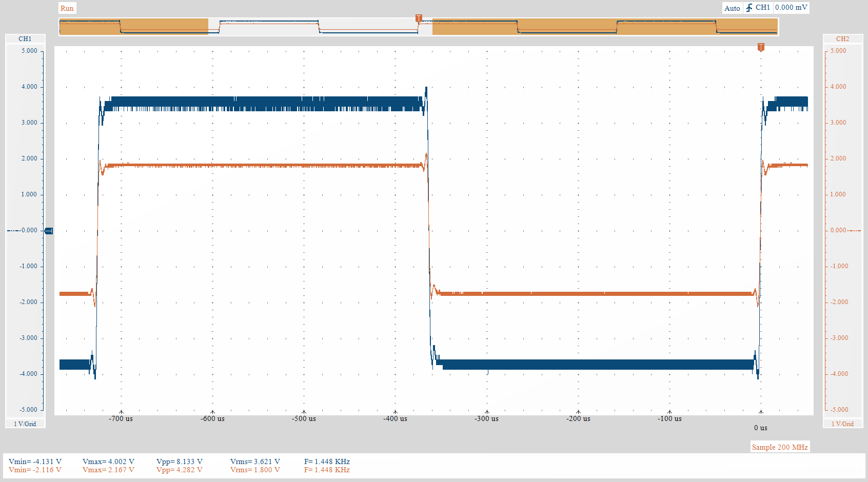
Task: Click the CH1 Vmax= 4.002 V measurement
Action: point(108,461)
